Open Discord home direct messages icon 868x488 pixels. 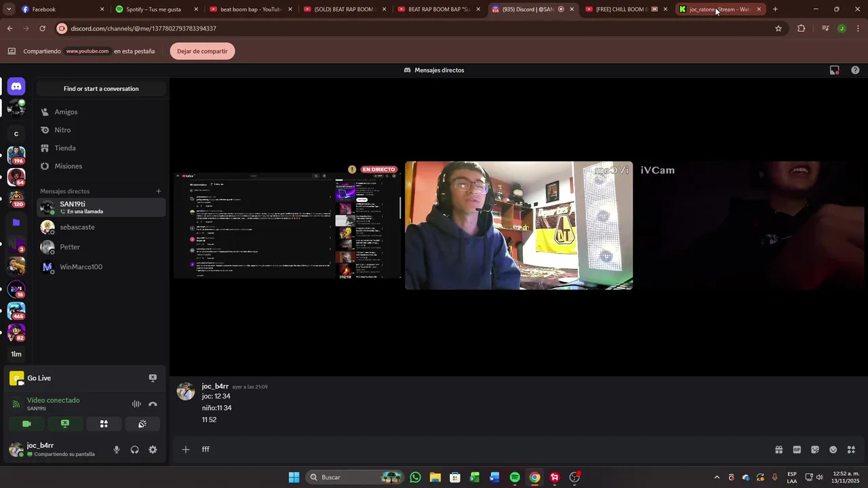tap(16, 87)
